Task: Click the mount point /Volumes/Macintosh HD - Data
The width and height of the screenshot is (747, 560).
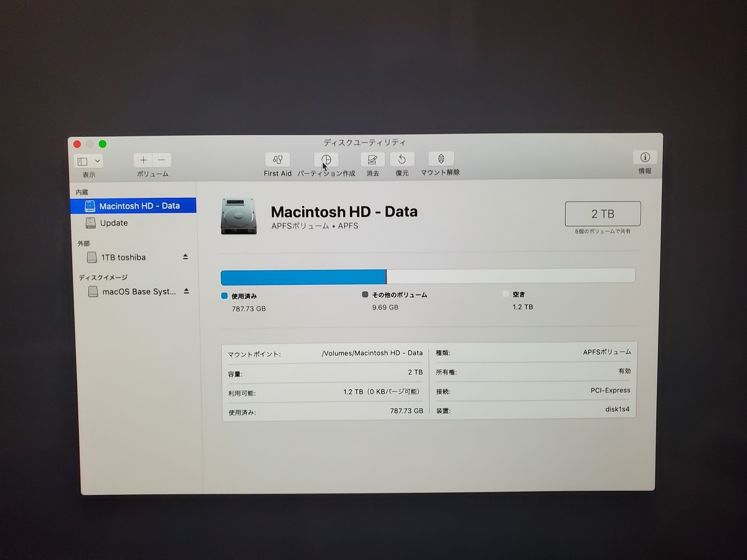Action: tap(372, 353)
